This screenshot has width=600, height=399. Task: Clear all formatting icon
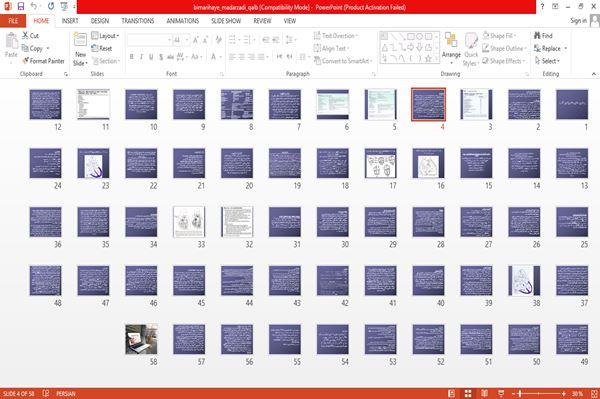[218, 40]
